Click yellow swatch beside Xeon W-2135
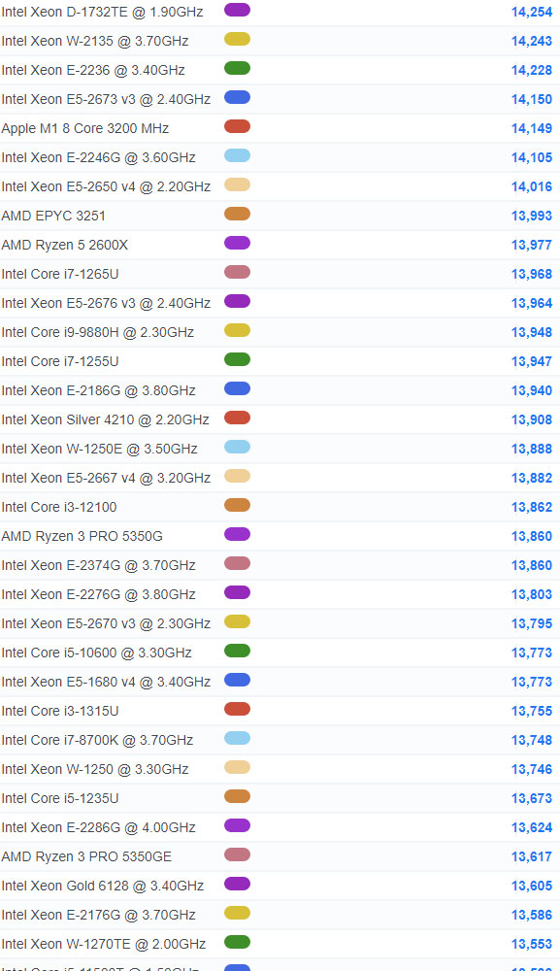The height and width of the screenshot is (971, 560). coord(237,39)
